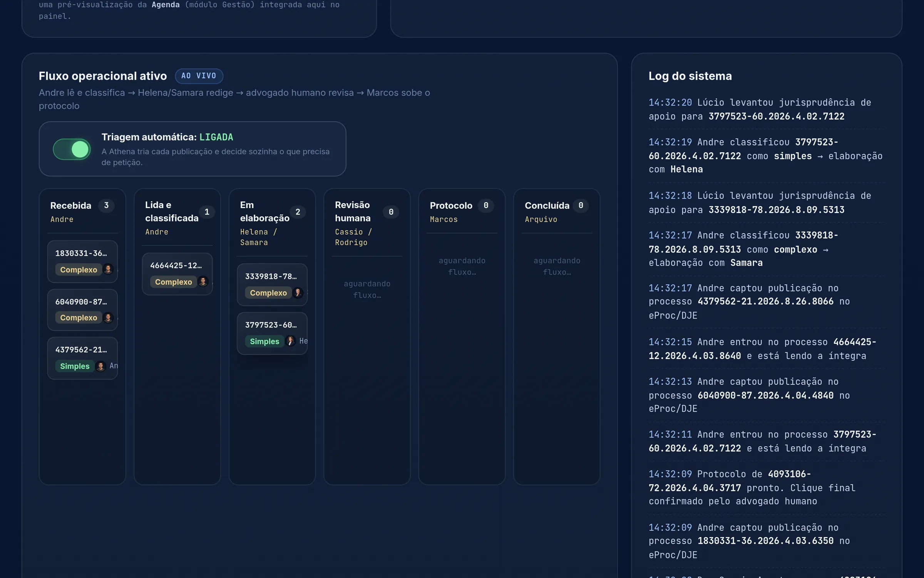Screen dimensions: 924x578
Task: Click log entry timestamp 14:32:13
Action: point(670,382)
